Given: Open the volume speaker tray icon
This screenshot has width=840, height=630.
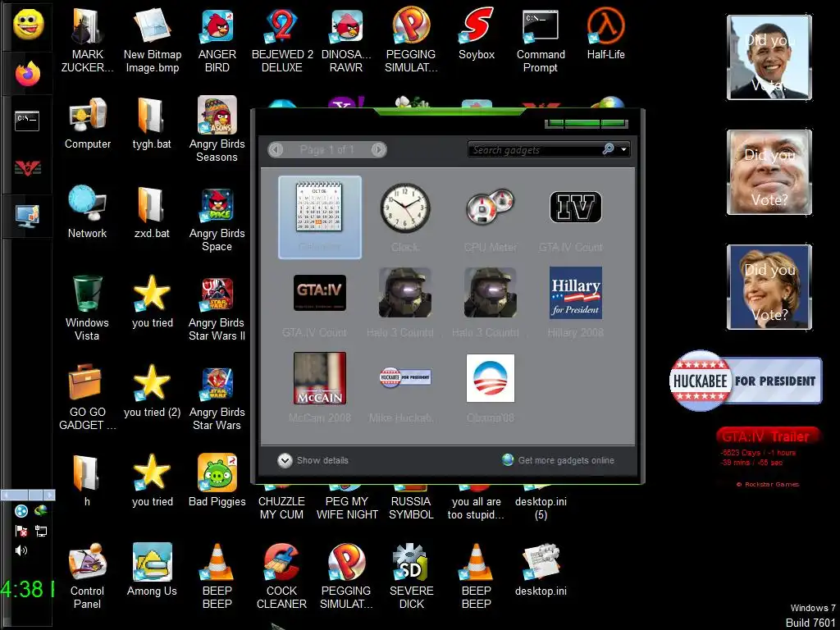Looking at the screenshot, I should coord(21,550).
